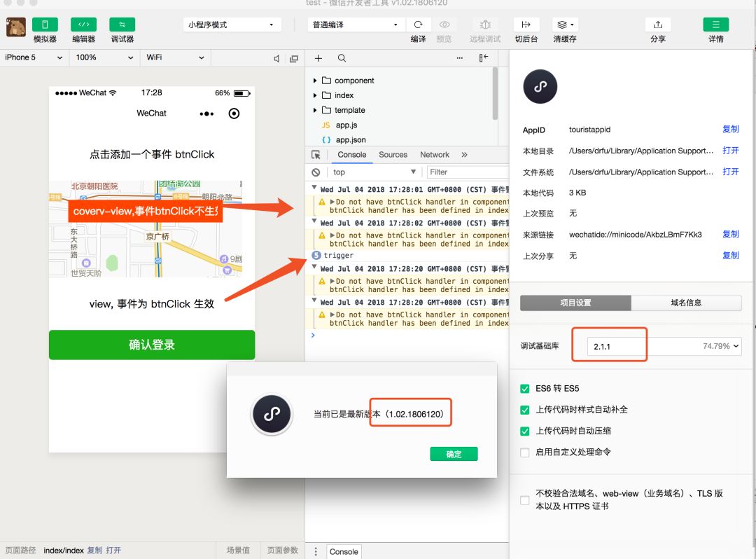Open the WiFi network dropdown

175,57
